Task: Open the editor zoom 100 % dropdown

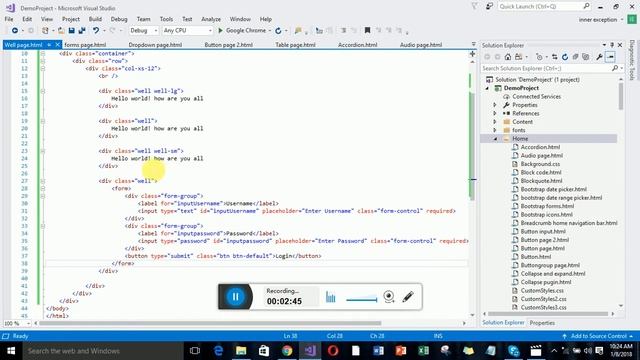Action: coord(17,323)
